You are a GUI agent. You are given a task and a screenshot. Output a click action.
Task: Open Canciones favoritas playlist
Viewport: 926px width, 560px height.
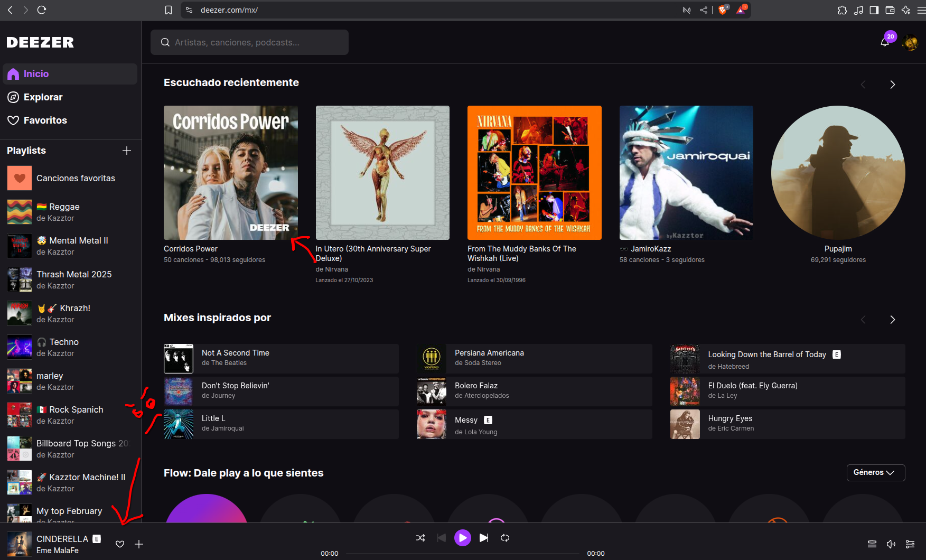[70, 178]
